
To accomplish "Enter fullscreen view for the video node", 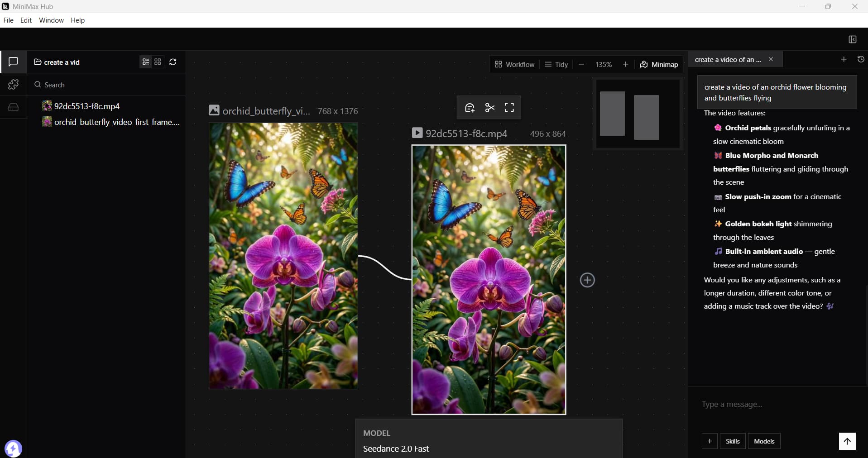I will point(509,108).
